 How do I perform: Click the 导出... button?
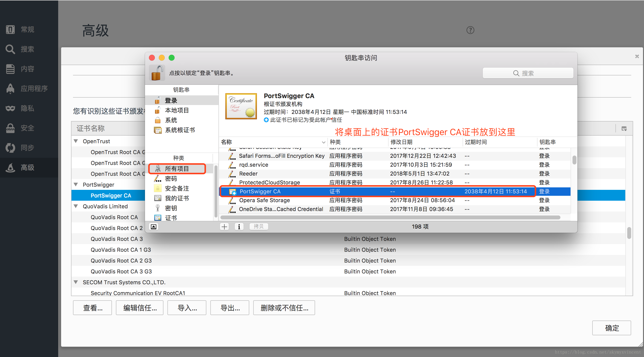(230, 308)
